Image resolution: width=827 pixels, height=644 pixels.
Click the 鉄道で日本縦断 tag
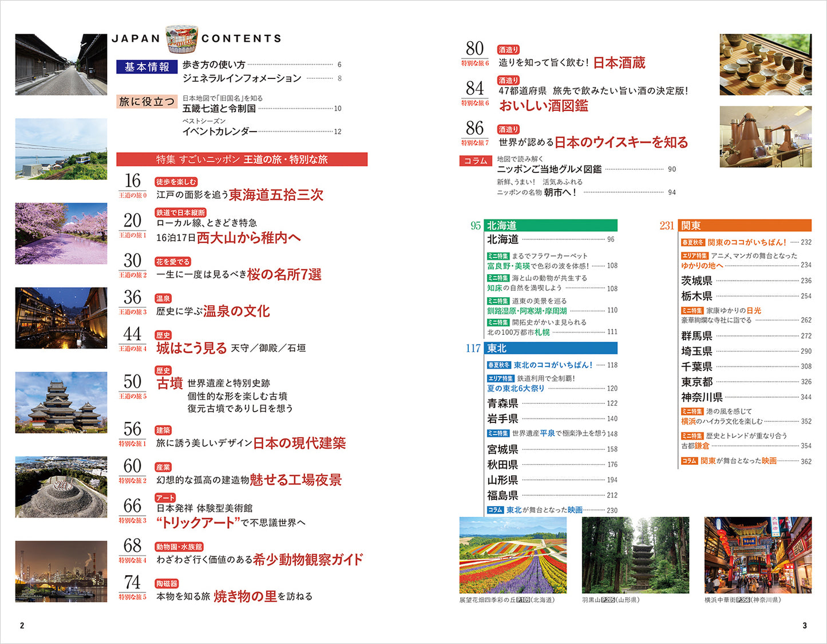point(181,212)
